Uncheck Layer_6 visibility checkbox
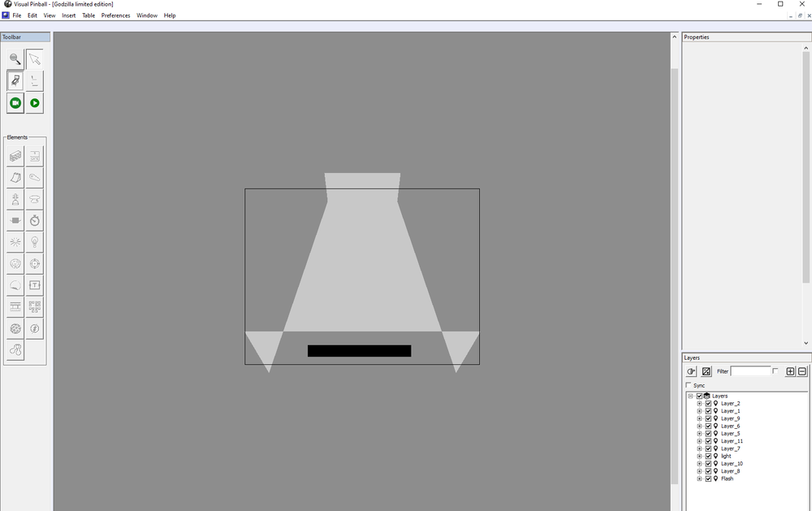This screenshot has height=511, width=812. point(708,426)
